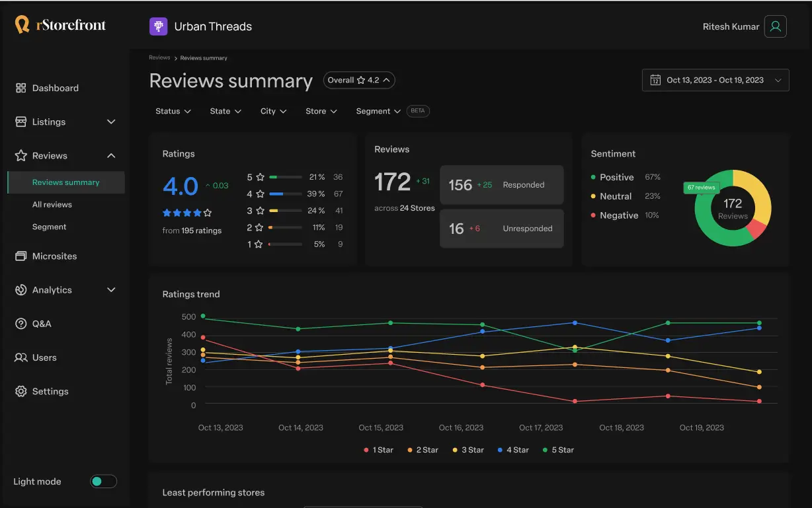Click the Least performing stores heading

tap(213, 492)
